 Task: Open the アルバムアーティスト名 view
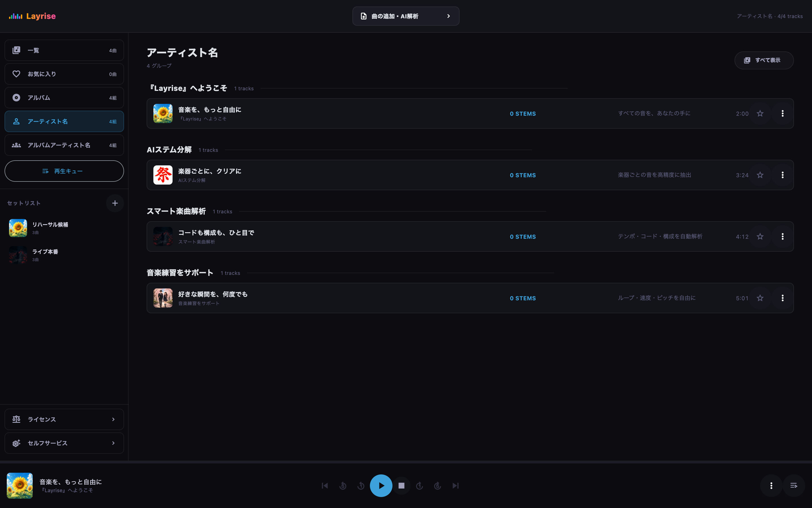pos(64,145)
